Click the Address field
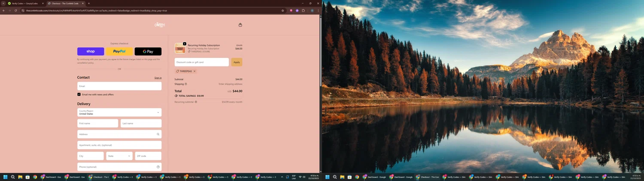This screenshot has width=644, height=181. [119, 134]
